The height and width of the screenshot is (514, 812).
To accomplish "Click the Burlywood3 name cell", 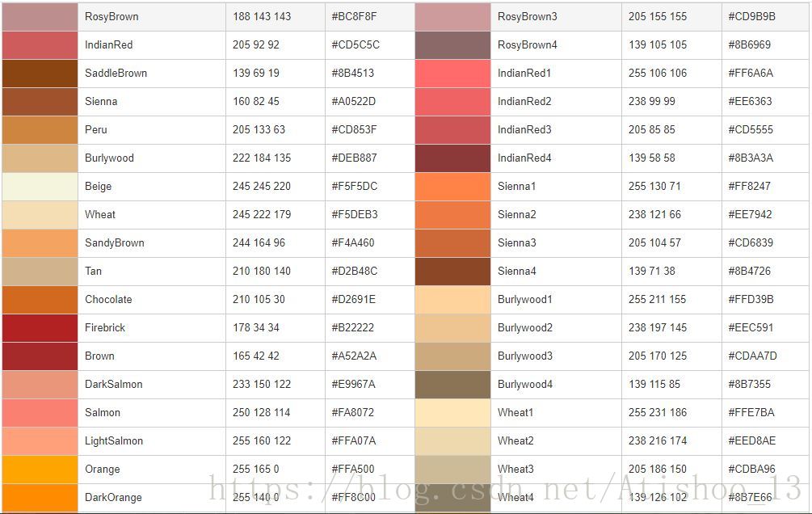I will (556, 356).
